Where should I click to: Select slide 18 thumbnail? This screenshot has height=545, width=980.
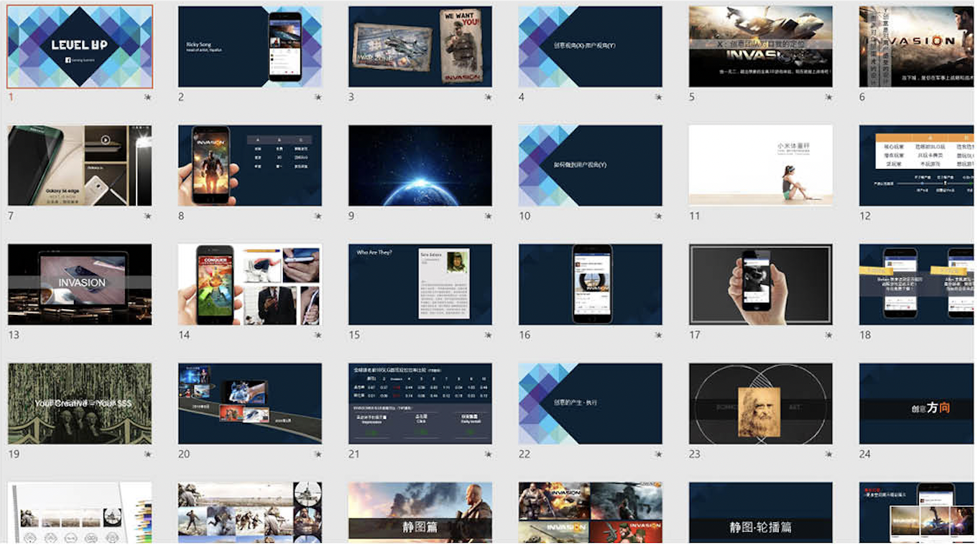pyautogui.click(x=917, y=284)
